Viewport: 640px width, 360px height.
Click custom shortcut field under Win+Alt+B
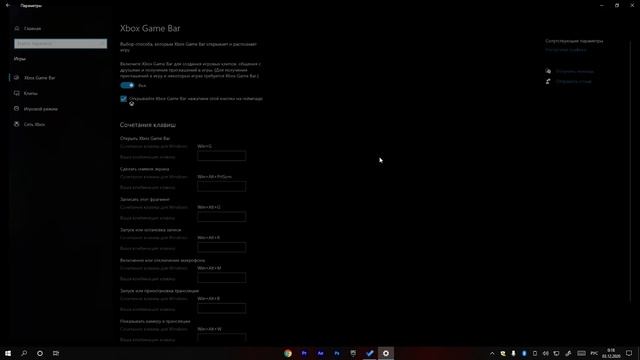pos(222,308)
